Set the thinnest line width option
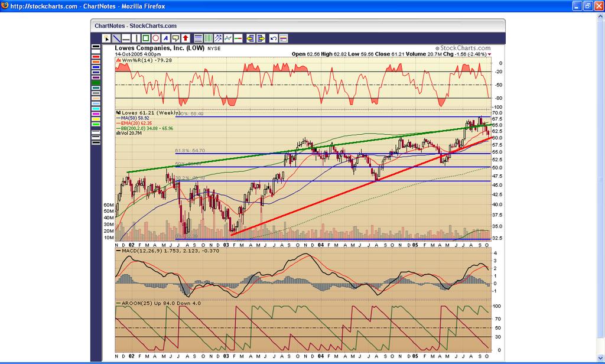 point(96,132)
